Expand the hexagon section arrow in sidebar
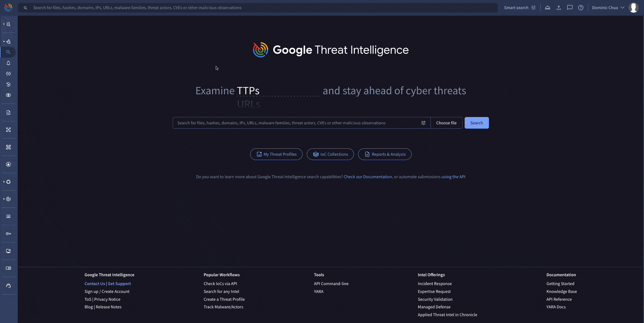Viewport: 644px width, 323px height. [x=4, y=182]
